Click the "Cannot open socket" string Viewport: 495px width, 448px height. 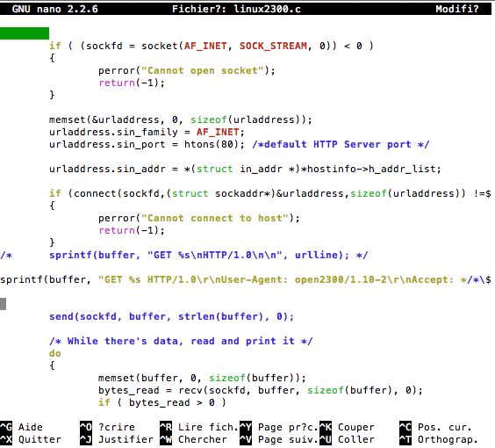click(x=202, y=70)
